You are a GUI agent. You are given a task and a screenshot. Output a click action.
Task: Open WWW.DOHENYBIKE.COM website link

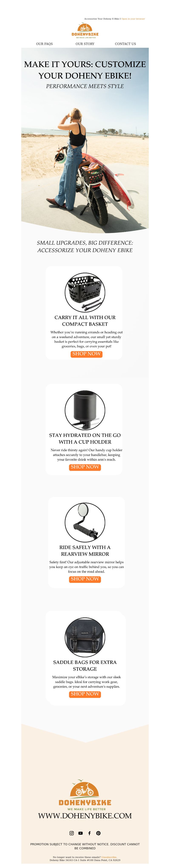coord(85,816)
